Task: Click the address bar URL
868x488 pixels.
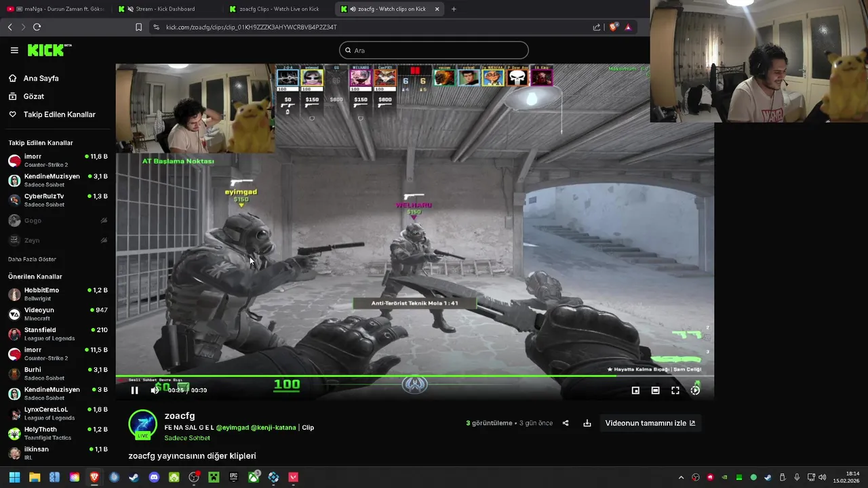Action: (252, 27)
